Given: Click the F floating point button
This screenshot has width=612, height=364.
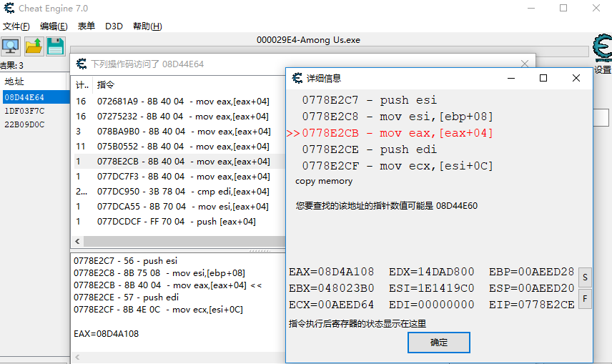Looking at the screenshot, I should [x=585, y=299].
